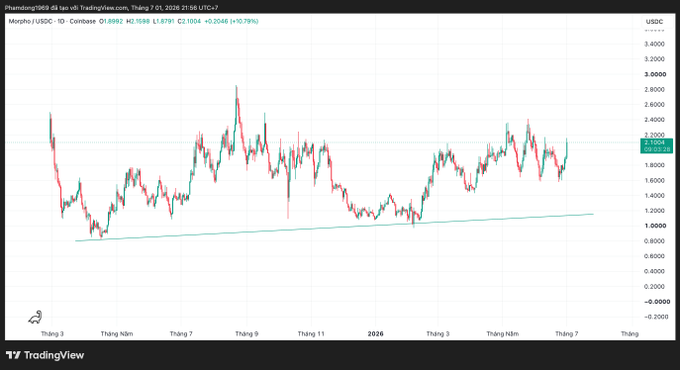The image size is (680, 370).
Task: Click the change value +0.2046 (+10.79%)
Action: click(x=231, y=21)
